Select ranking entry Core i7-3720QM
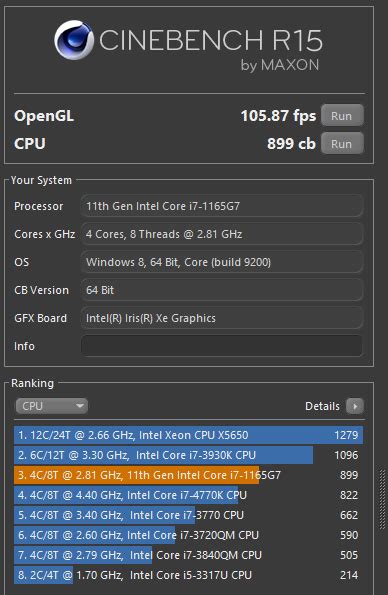The width and height of the screenshot is (388, 595). pos(188,535)
